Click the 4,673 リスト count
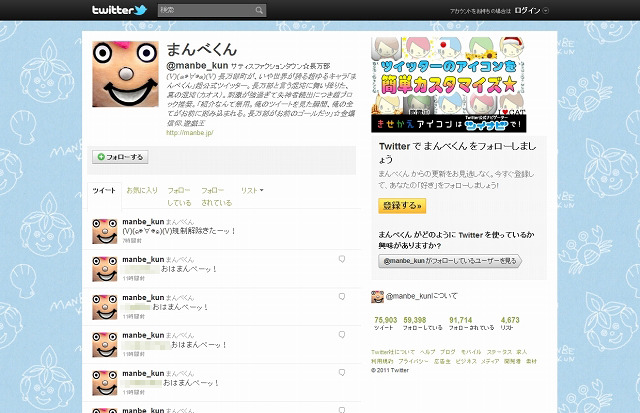This screenshot has height=413, width=640. tap(510, 323)
